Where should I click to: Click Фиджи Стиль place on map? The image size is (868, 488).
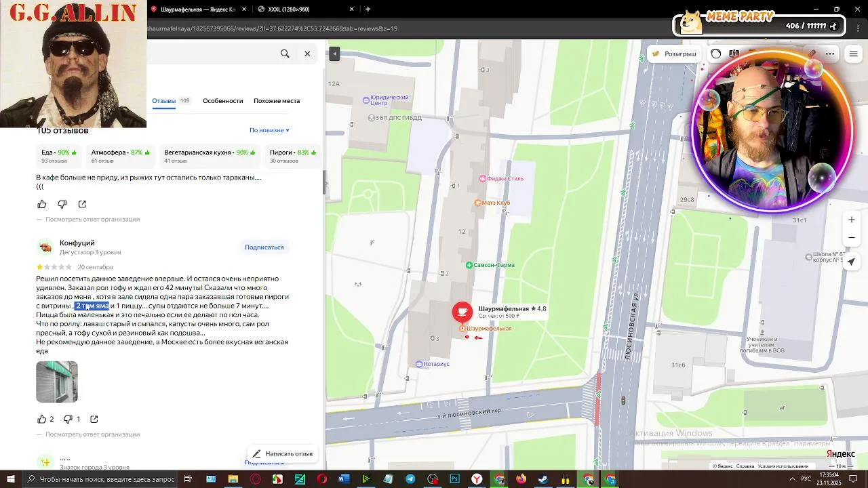click(x=502, y=179)
